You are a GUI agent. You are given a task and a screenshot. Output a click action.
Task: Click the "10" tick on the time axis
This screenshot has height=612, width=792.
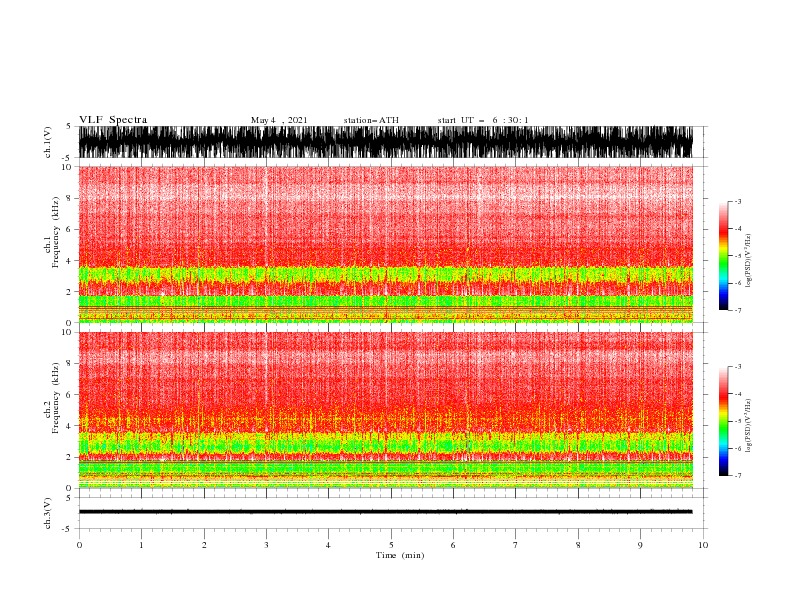pyautogui.click(x=703, y=545)
